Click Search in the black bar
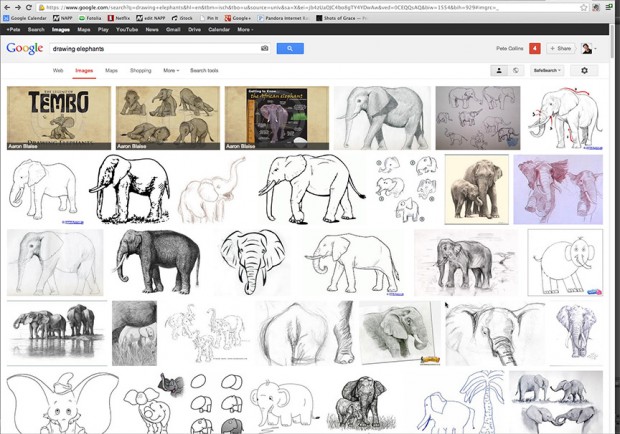 click(x=36, y=29)
